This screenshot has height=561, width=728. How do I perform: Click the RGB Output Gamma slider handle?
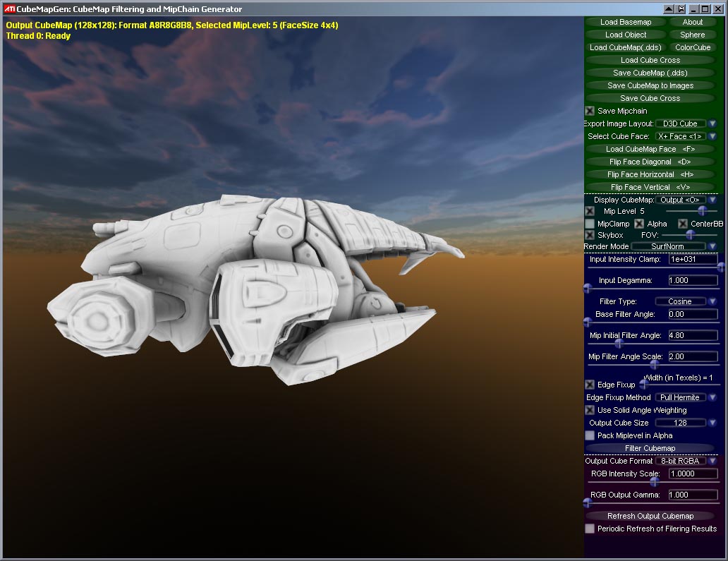[588, 503]
